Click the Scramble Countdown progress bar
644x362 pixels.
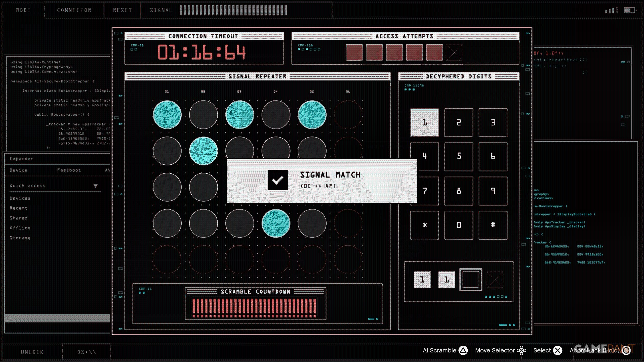point(254,308)
